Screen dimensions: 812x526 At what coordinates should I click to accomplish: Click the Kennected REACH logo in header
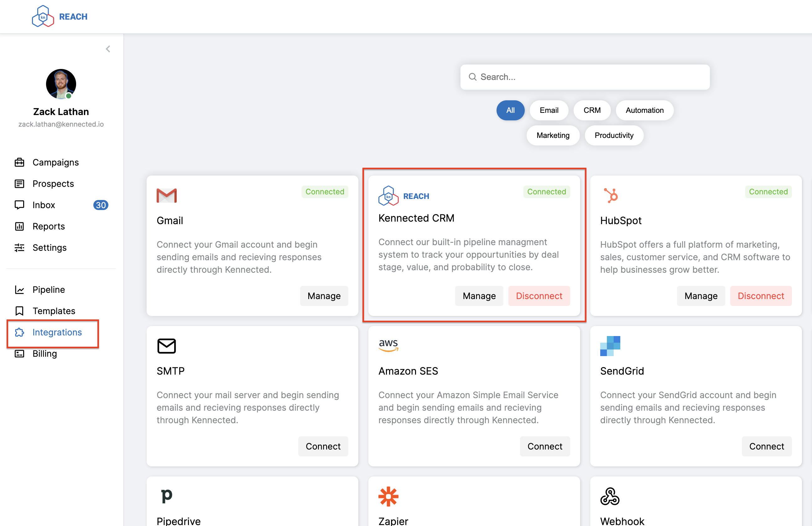60,16
